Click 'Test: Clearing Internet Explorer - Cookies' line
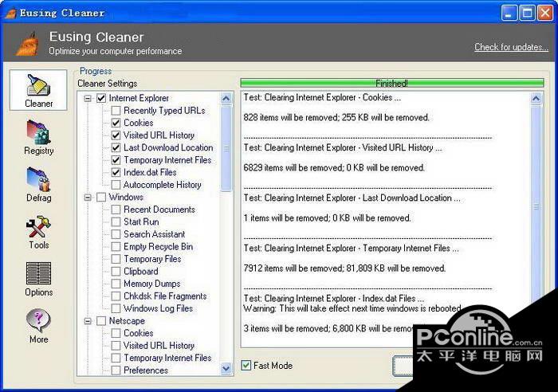This screenshot has height=392, width=558. coord(322,97)
